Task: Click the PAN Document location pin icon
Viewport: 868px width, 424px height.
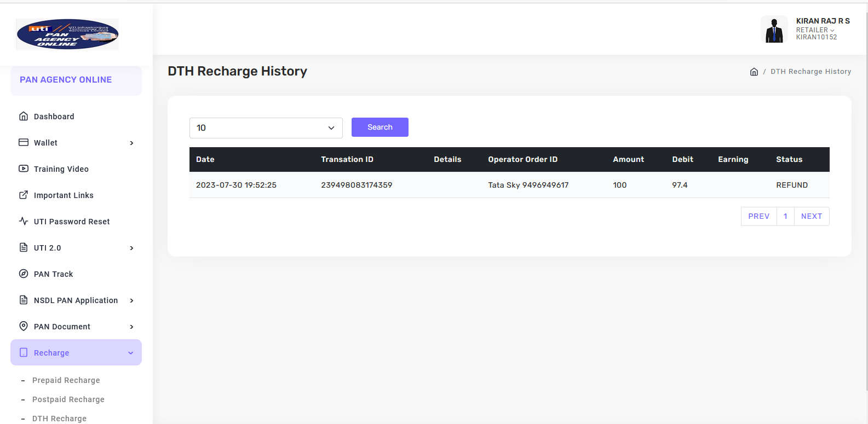Action: [24, 326]
